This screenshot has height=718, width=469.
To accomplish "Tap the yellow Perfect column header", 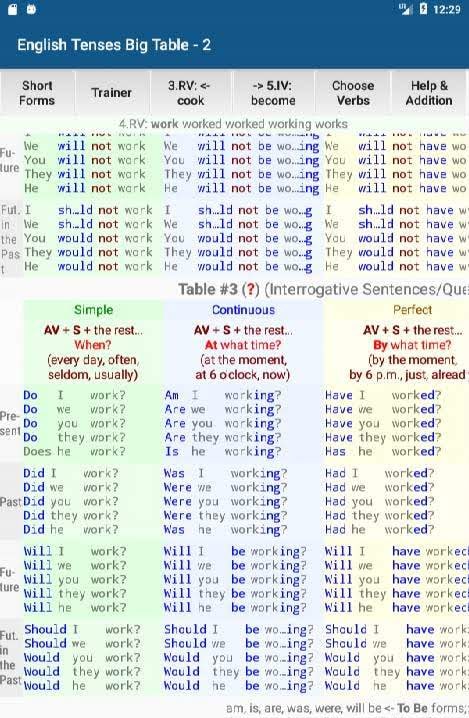I will 412,310.
